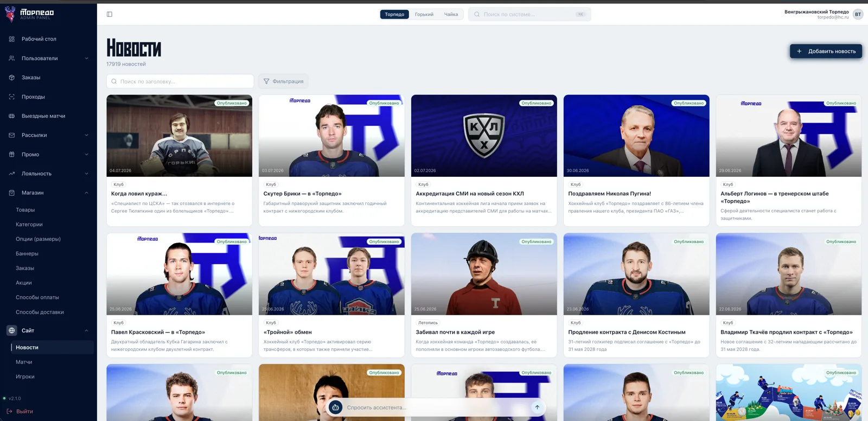Open the Когда ловил кураж news thumbnail
This screenshot has width=868, height=421.
180,136
